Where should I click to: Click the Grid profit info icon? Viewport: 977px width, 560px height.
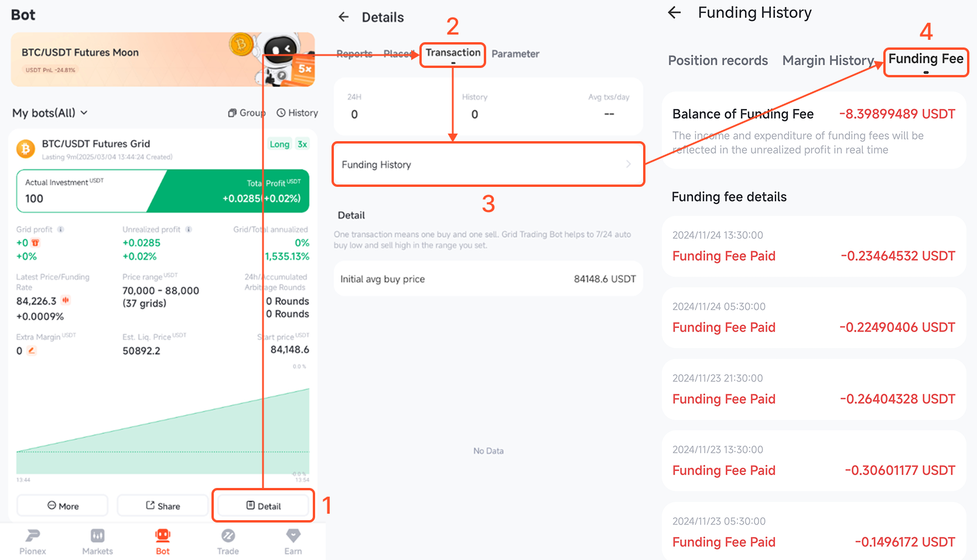click(x=60, y=230)
